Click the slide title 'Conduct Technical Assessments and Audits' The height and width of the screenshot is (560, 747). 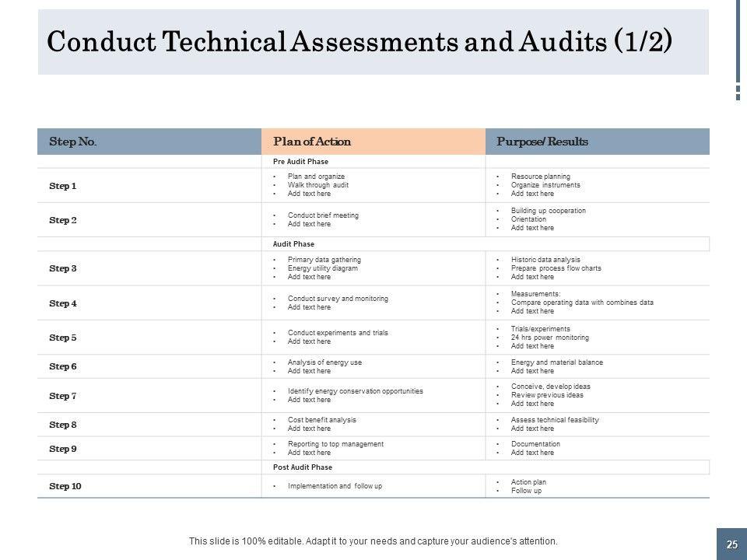(358, 42)
